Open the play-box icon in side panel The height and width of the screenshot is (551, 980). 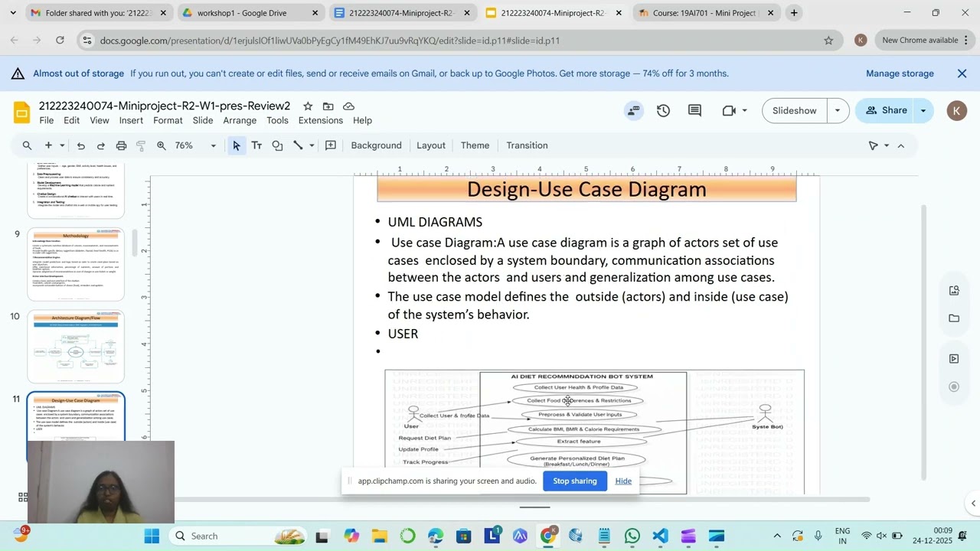pyautogui.click(x=954, y=358)
